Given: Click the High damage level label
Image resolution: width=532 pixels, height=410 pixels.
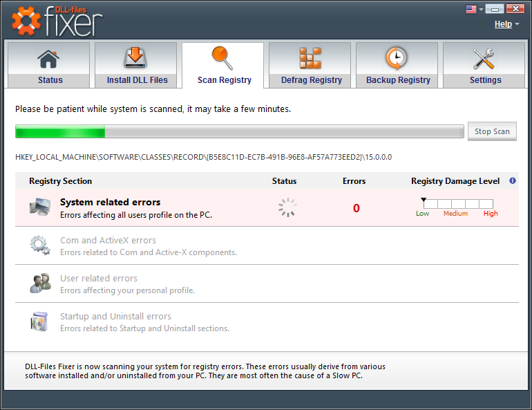Looking at the screenshot, I should click(x=491, y=214).
